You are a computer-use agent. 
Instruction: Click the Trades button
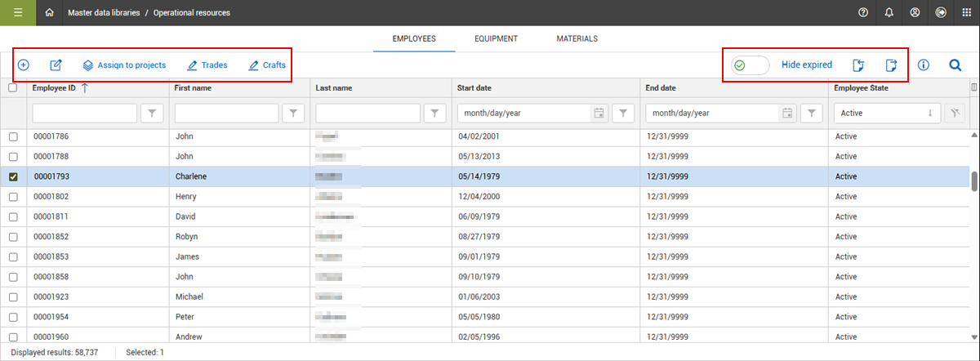point(207,65)
